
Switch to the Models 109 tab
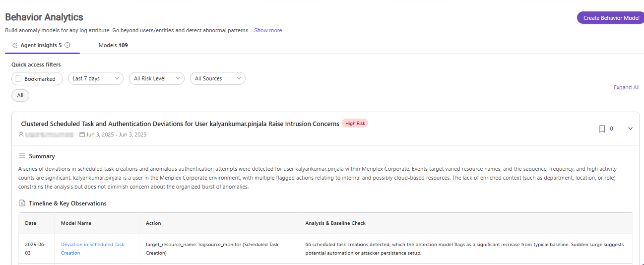pyautogui.click(x=113, y=45)
